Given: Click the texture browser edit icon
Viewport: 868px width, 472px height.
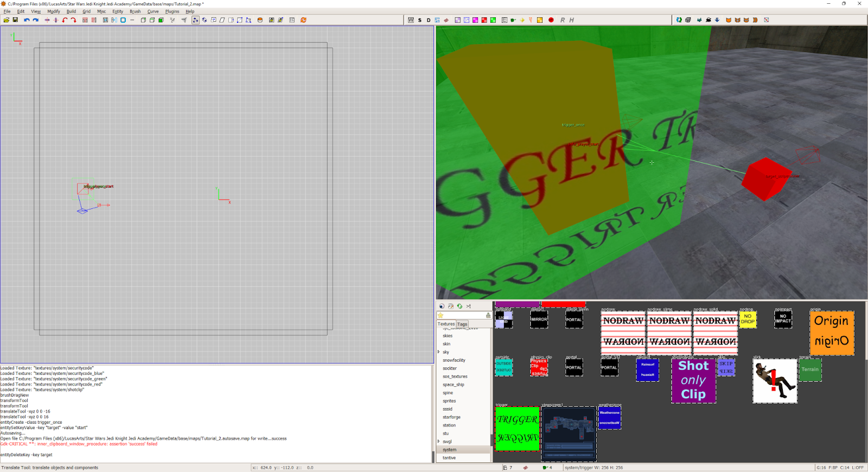Looking at the screenshot, I should pyautogui.click(x=450, y=306).
